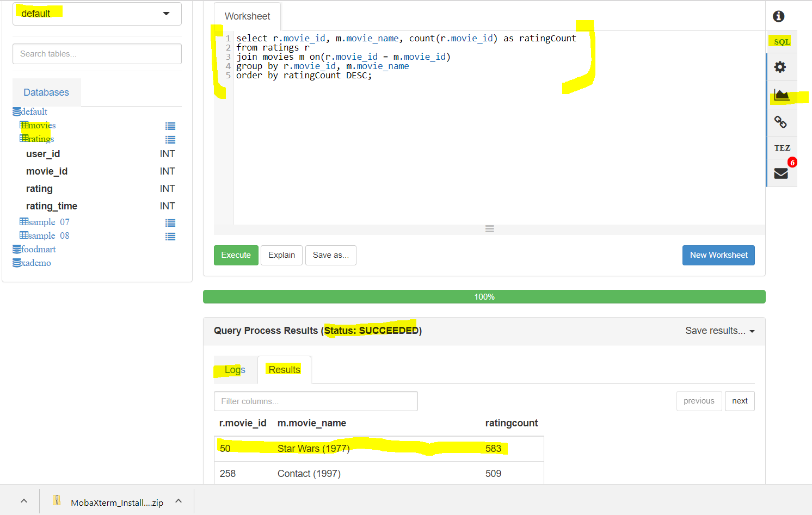Click the ratingcount column header
The width and height of the screenshot is (812, 515).
coord(512,423)
